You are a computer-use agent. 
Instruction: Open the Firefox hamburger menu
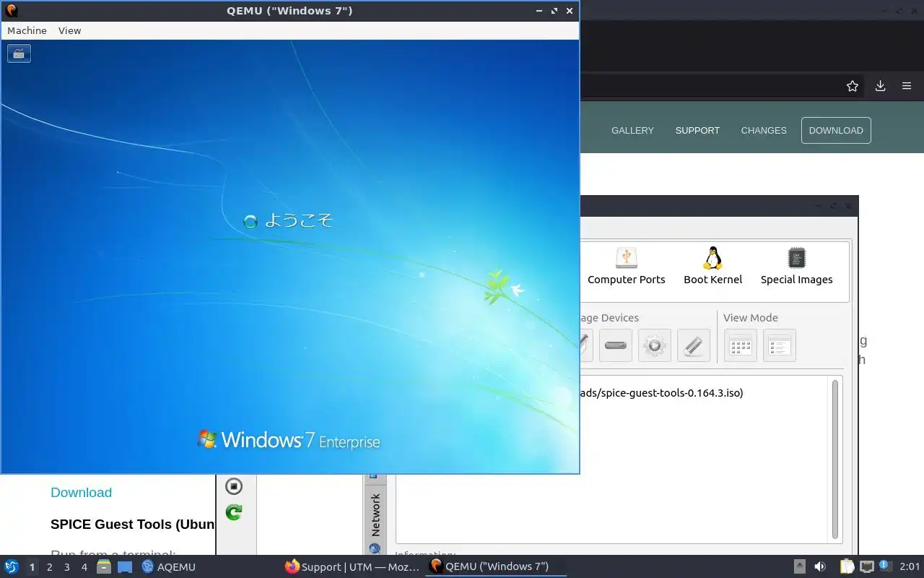pyautogui.click(x=907, y=86)
